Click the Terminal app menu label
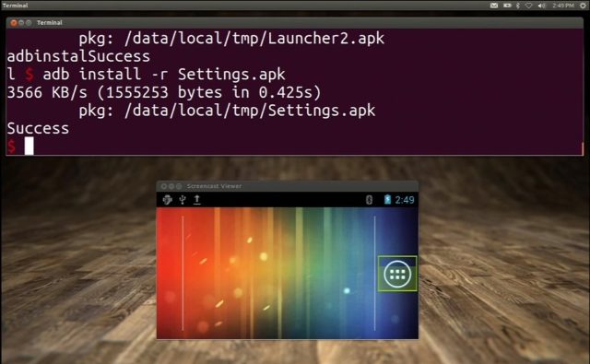Screen dimensions: 590x364 [x=15, y=6]
